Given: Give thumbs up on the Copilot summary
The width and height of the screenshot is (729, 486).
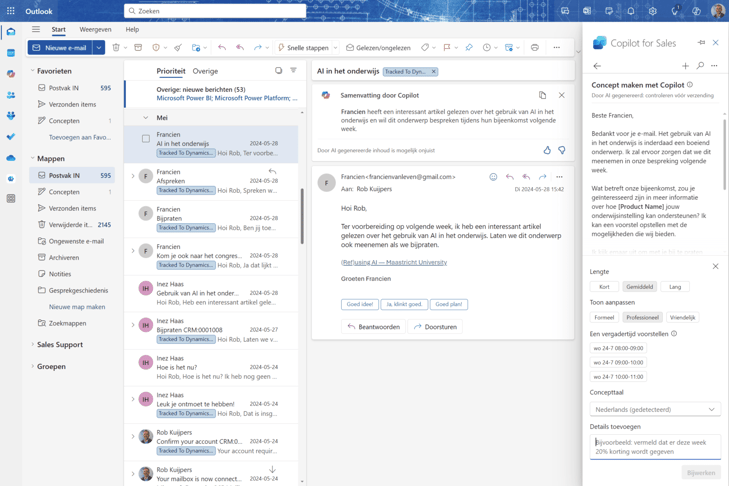Looking at the screenshot, I should click(x=547, y=150).
